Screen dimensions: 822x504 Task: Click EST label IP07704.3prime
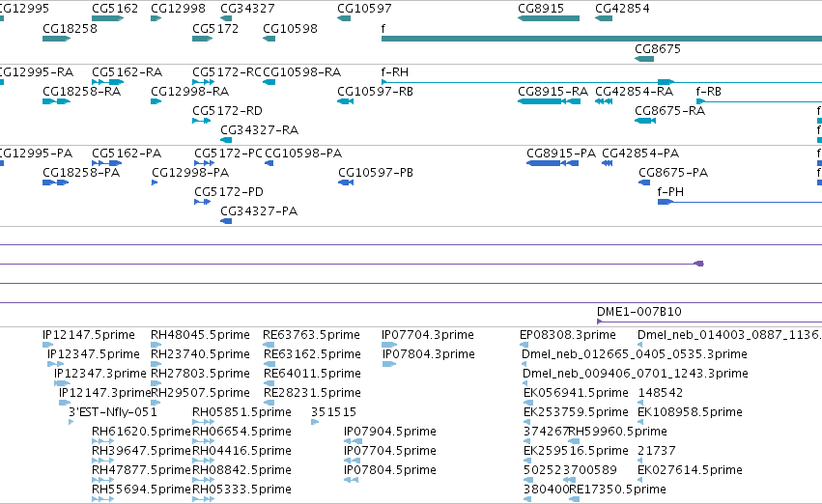[x=428, y=335]
